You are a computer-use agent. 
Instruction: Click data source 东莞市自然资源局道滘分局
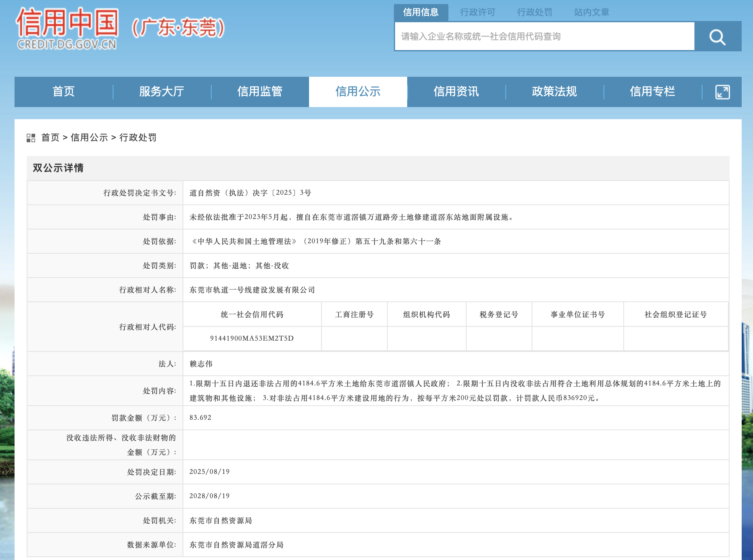237,545
